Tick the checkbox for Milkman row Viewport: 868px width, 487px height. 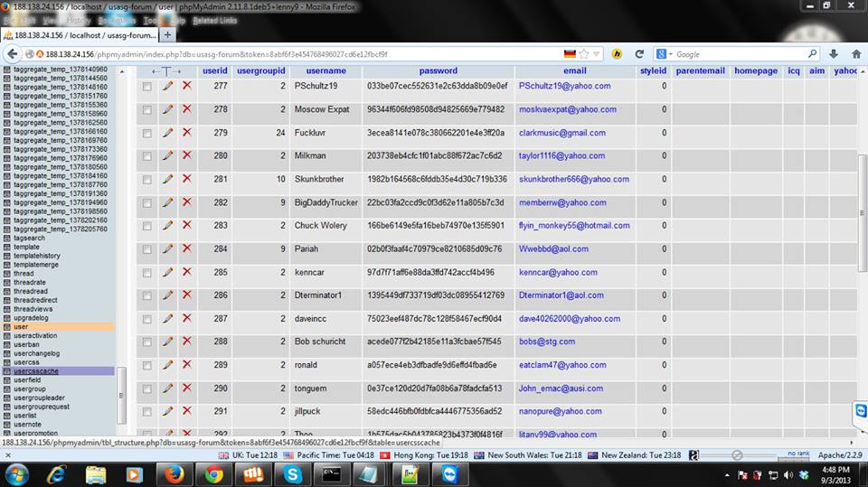point(146,156)
